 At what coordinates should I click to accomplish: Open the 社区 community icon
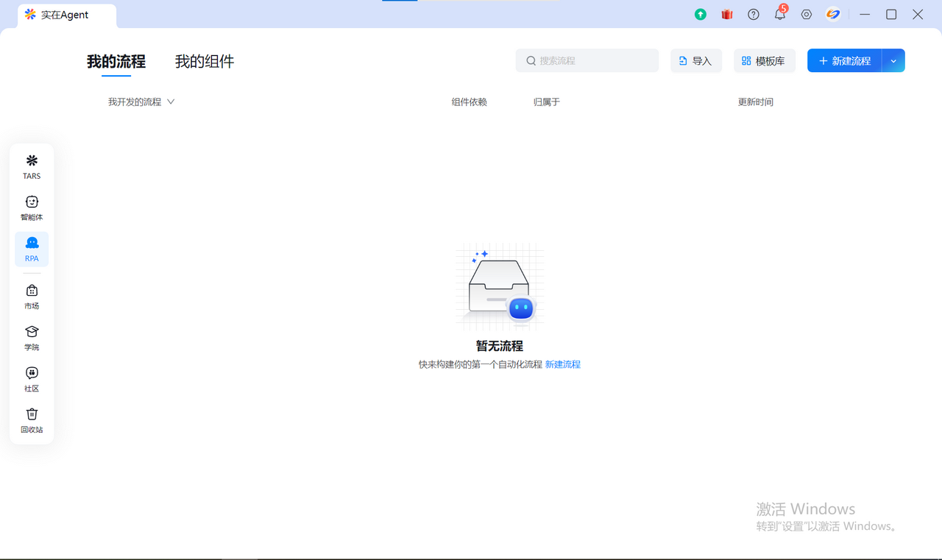pos(32,379)
